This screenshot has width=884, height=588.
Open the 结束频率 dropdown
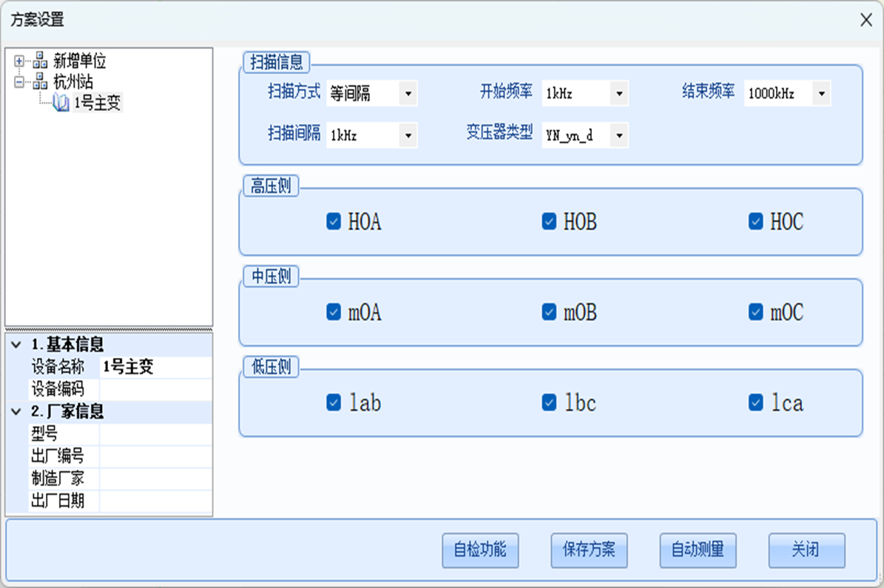820,94
